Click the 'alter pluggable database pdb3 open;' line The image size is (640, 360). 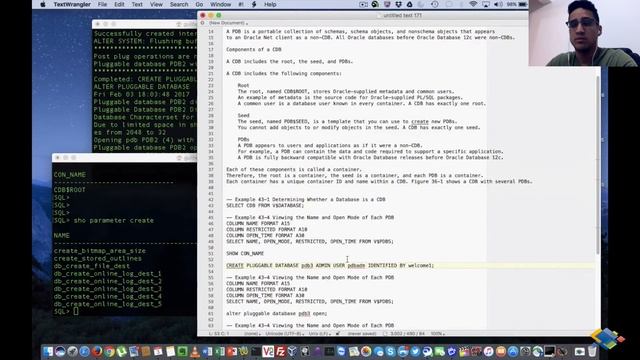(277, 313)
